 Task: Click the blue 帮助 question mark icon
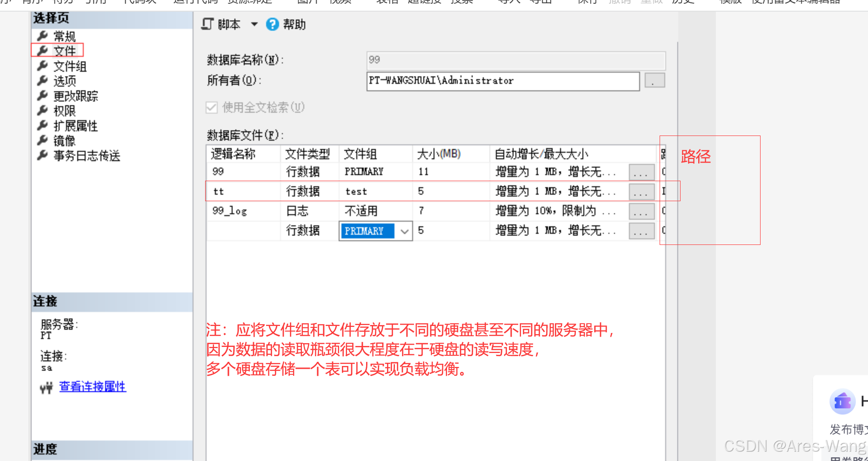pyautogui.click(x=272, y=24)
